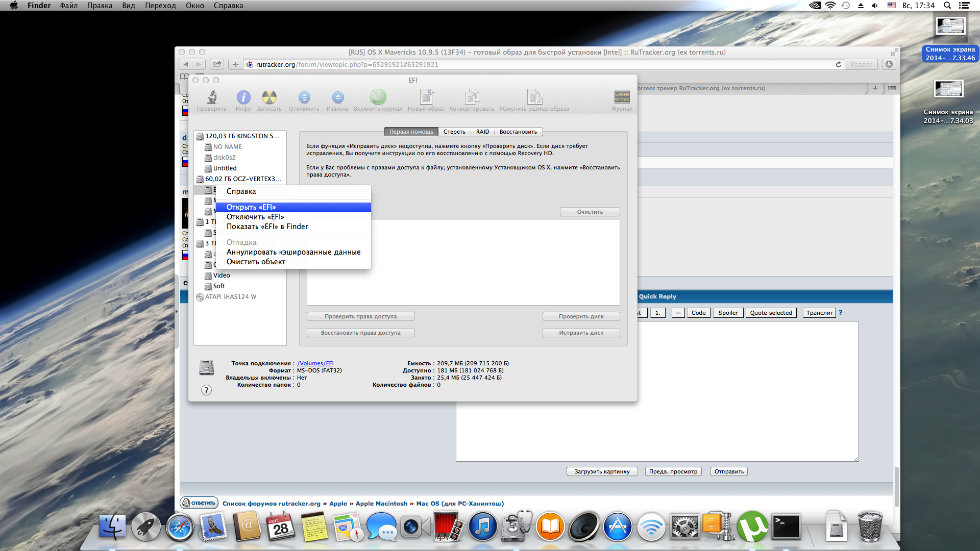
Task: Open the Переход menu in menu bar
Action: tap(160, 6)
